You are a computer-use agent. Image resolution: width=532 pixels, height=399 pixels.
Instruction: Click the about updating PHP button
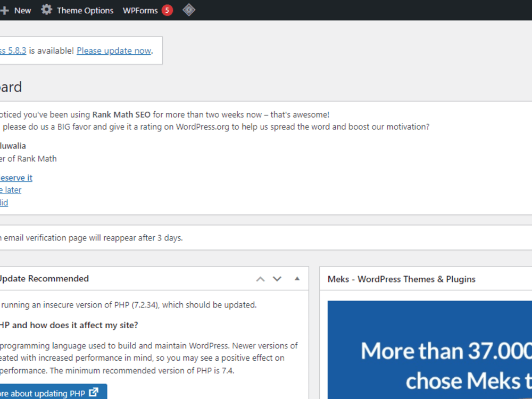click(x=53, y=392)
